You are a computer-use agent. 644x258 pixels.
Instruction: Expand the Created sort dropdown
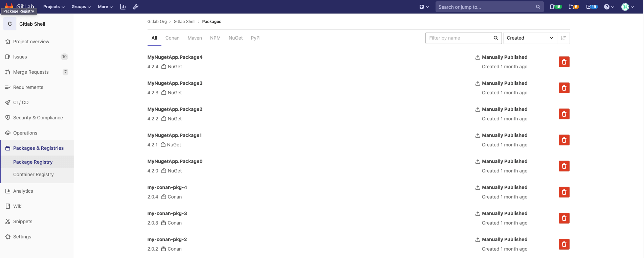(530, 38)
